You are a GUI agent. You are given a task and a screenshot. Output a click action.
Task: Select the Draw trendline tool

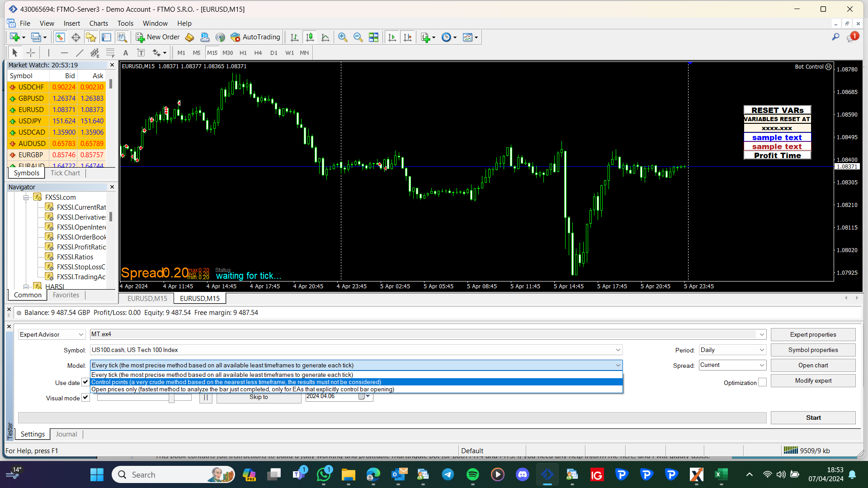(x=80, y=53)
